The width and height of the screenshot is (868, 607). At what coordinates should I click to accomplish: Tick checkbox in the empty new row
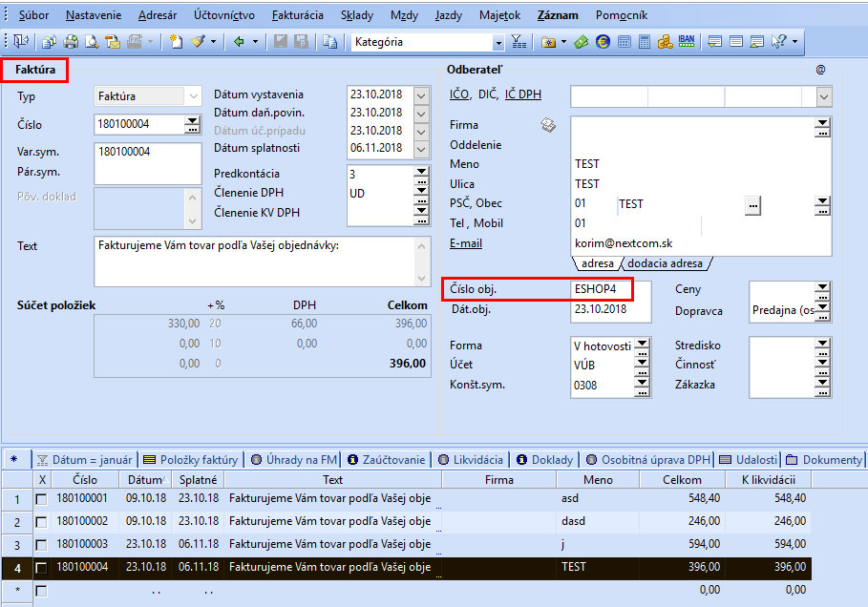pyautogui.click(x=41, y=591)
